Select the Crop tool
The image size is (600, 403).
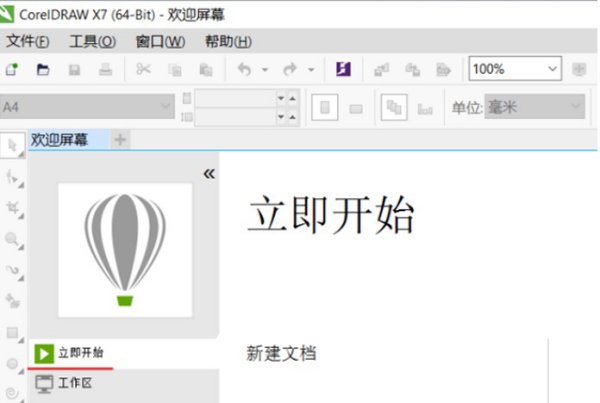pyautogui.click(x=13, y=208)
